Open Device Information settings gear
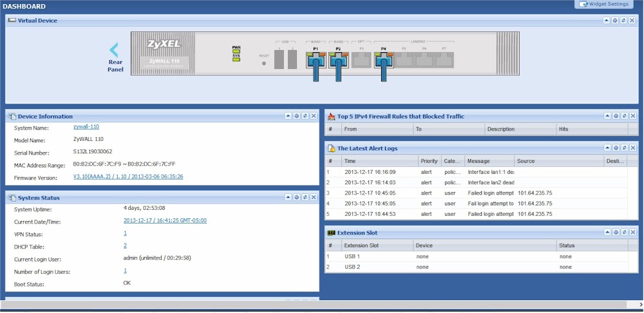Viewport: 644px width, 313px height. (296, 116)
